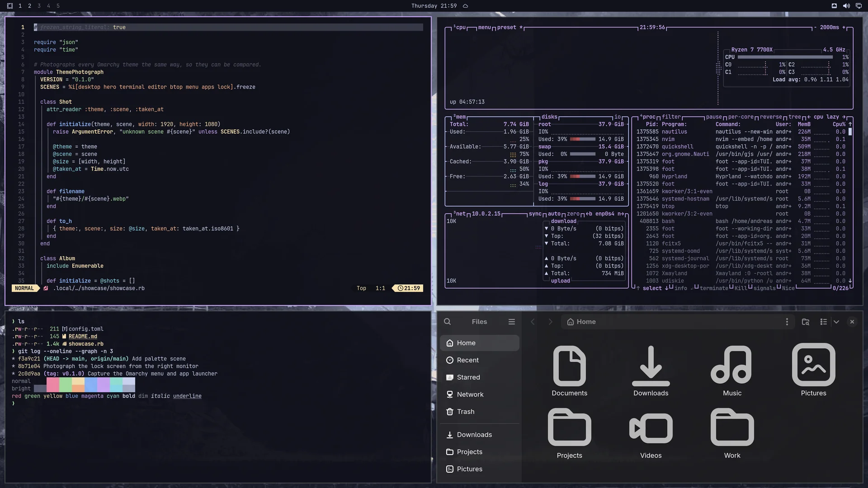This screenshot has width=868, height=488.
Task: Open search in Files window
Action: click(x=447, y=322)
